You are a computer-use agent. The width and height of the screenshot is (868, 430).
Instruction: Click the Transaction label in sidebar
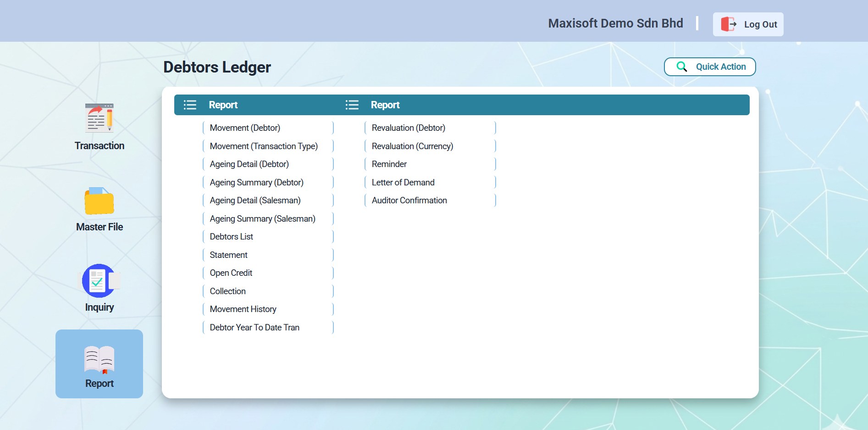point(100,145)
